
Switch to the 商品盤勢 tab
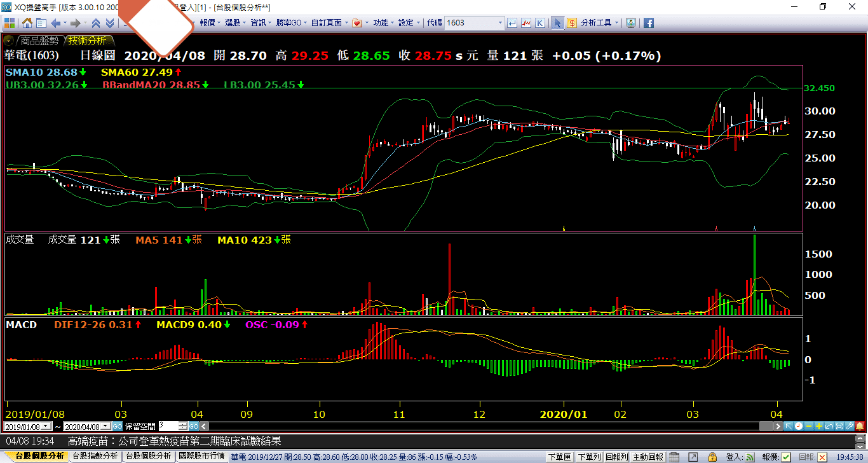click(39, 41)
